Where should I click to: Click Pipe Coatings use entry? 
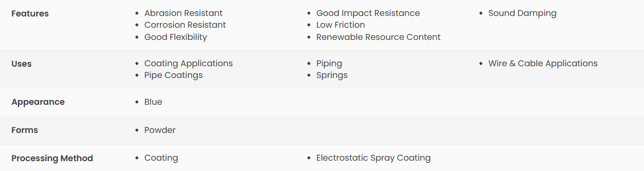[173, 75]
